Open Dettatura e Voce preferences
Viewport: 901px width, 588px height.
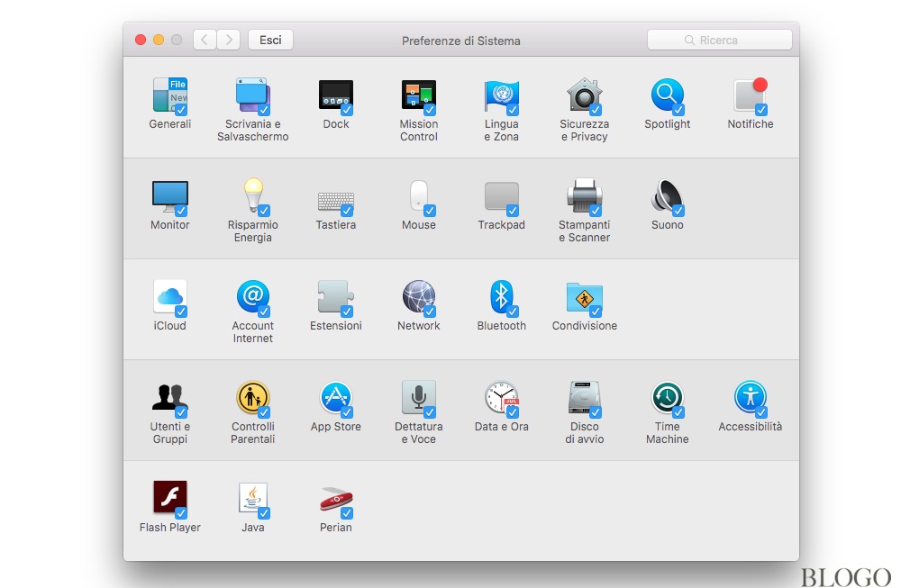click(x=418, y=397)
